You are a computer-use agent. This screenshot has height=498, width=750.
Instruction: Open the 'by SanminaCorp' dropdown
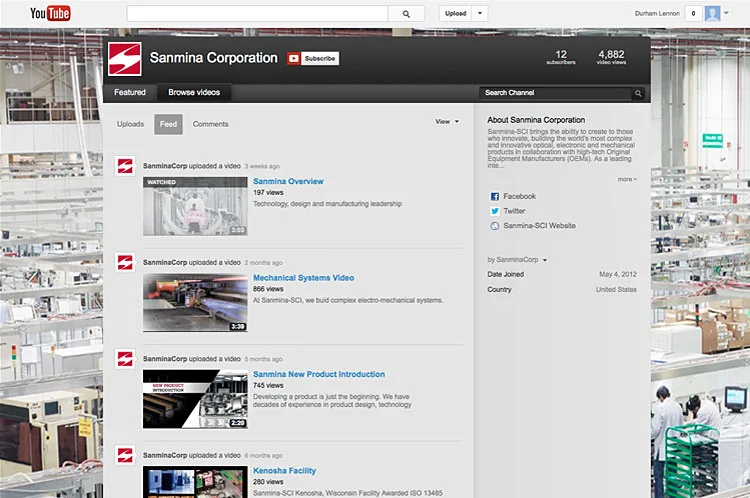click(x=517, y=260)
